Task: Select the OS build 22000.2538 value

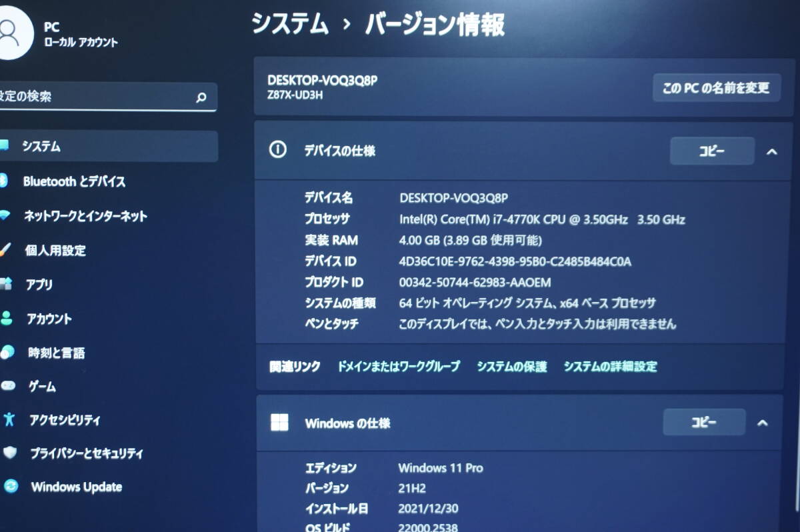Action: click(428, 527)
